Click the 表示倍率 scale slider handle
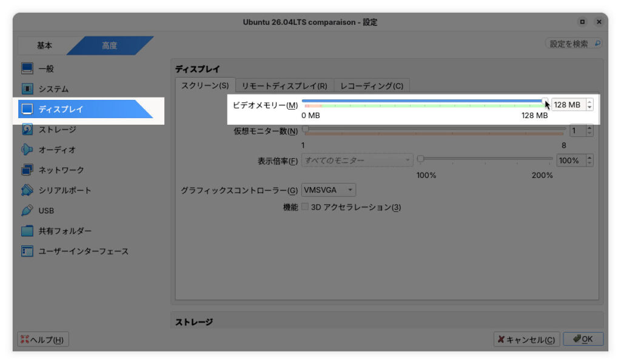Screen dimensions: 621x364 (x=421, y=159)
